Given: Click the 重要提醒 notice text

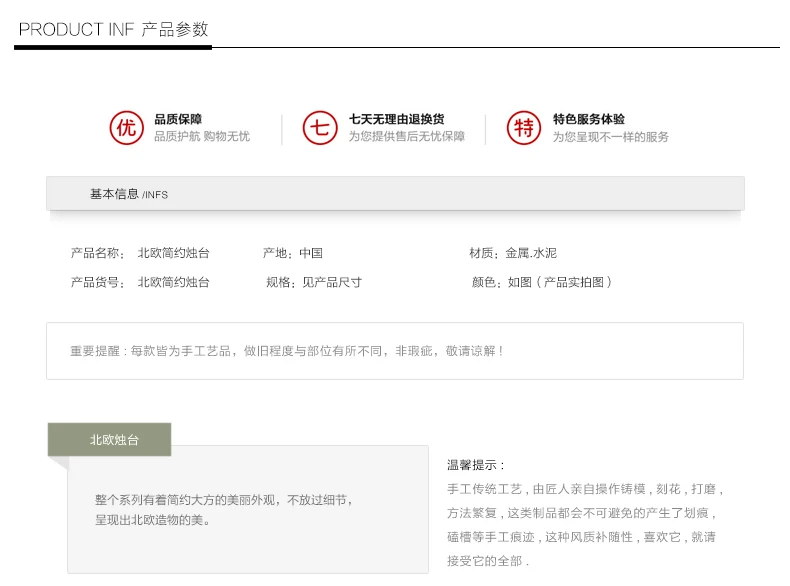Looking at the screenshot, I should click(x=287, y=351).
